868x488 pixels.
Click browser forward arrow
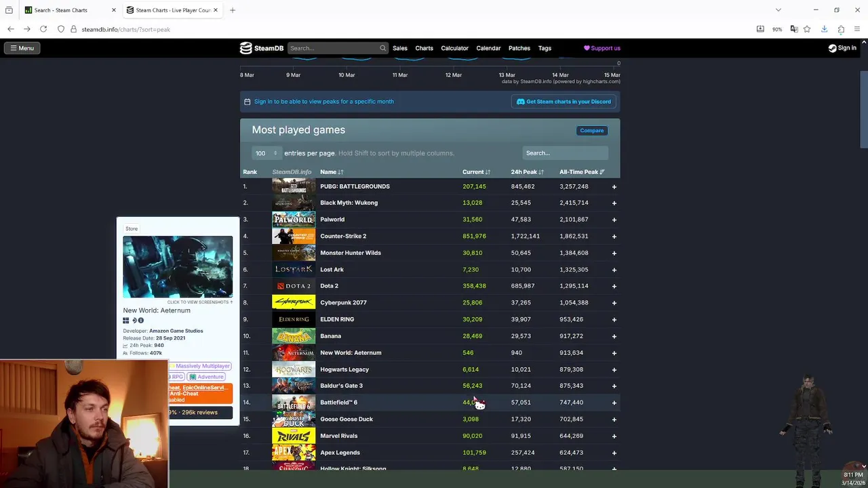26,29
